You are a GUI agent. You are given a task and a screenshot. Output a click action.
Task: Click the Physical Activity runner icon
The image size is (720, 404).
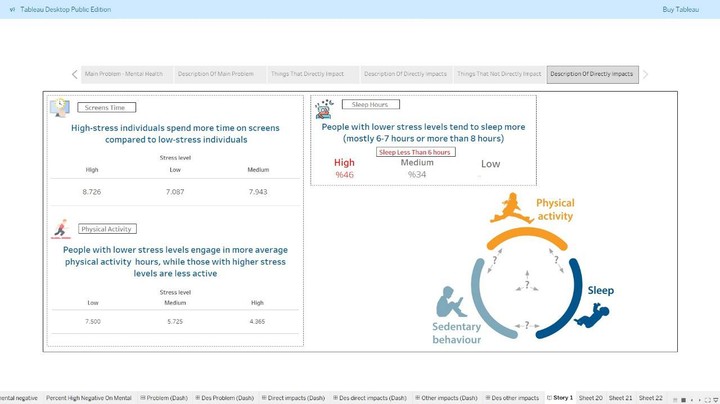61,229
